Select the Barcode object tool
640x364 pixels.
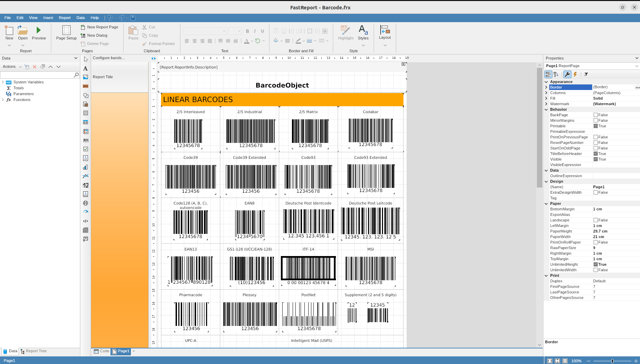[x=86, y=140]
